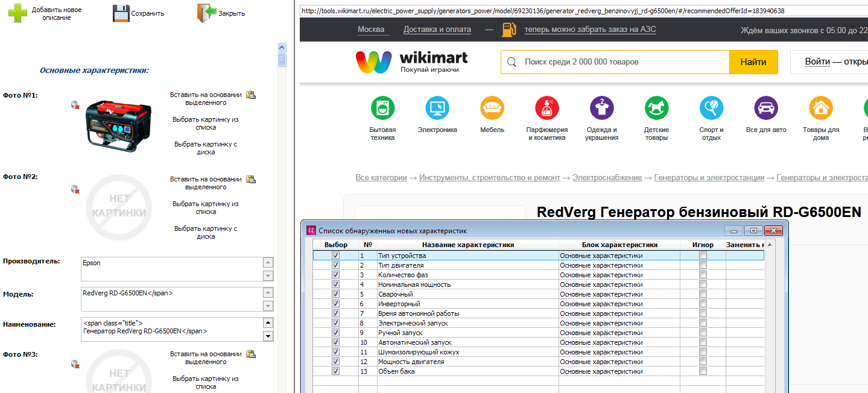
Task: Click the green plus add new description icon
Action: point(17,13)
